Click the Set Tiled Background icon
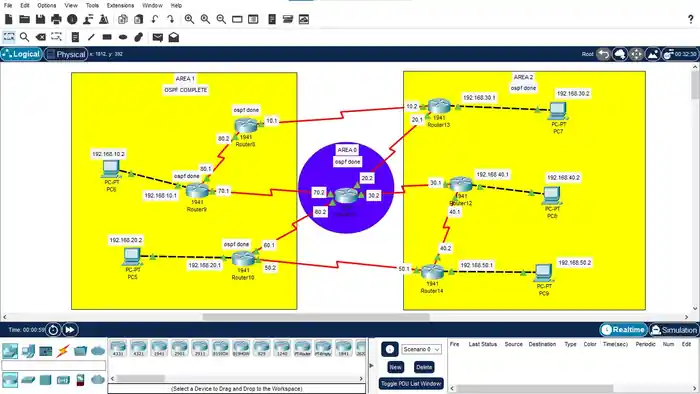Image resolution: width=700 pixels, height=394 pixels. (x=653, y=54)
